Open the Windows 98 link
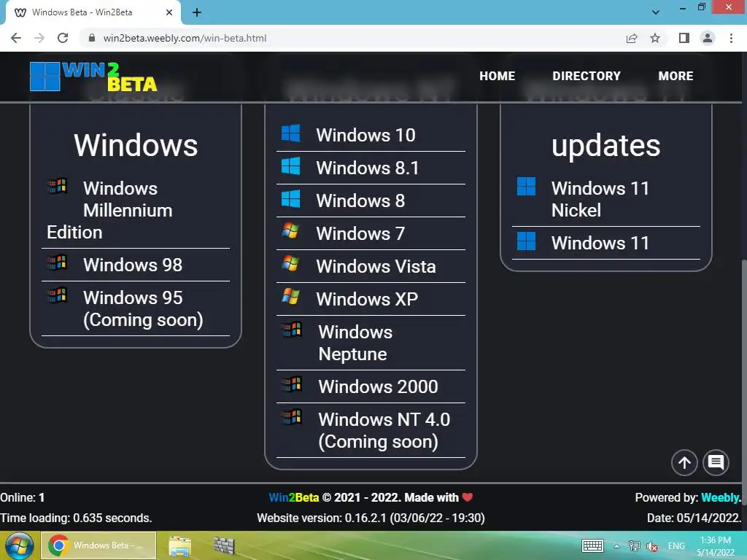The width and height of the screenshot is (747, 560). click(x=133, y=265)
